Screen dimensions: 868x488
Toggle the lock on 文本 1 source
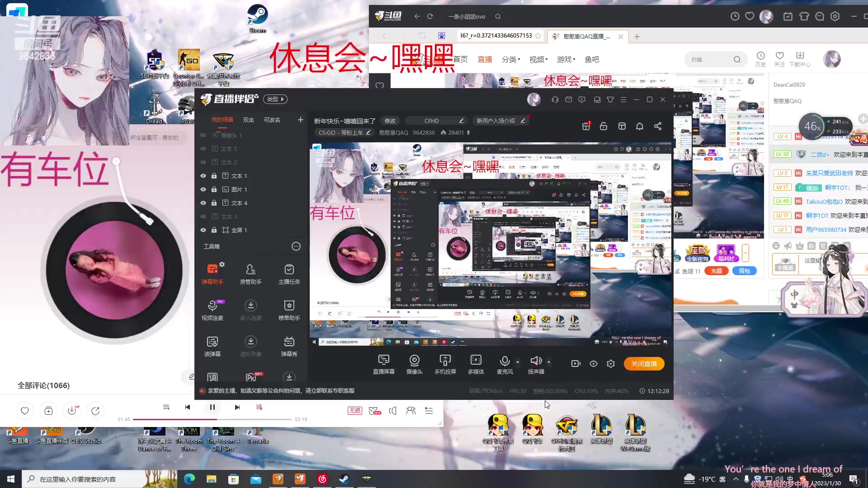214,176
